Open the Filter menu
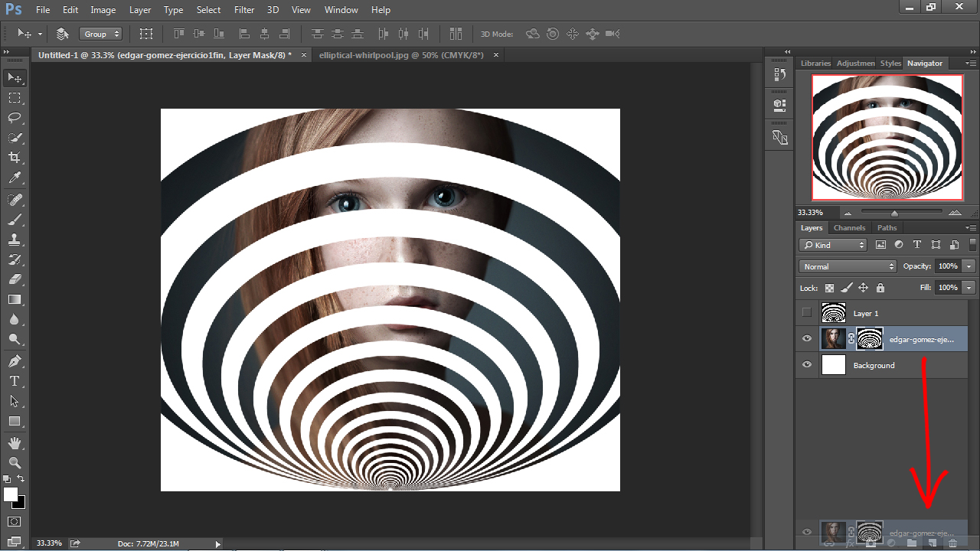The height and width of the screenshot is (551, 980). 244,10
